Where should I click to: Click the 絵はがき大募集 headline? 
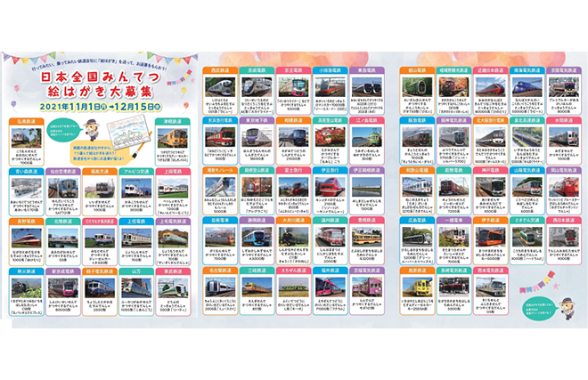pos(100,92)
